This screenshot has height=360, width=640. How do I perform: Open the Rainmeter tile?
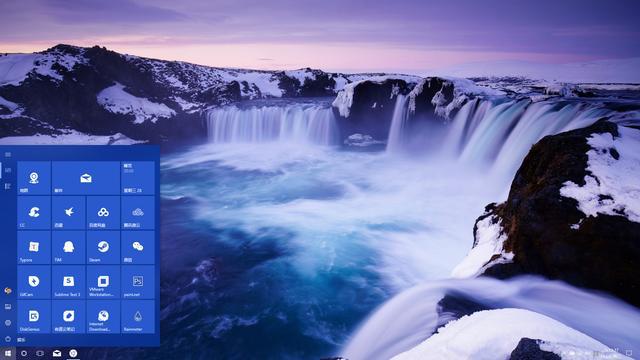pos(138,317)
